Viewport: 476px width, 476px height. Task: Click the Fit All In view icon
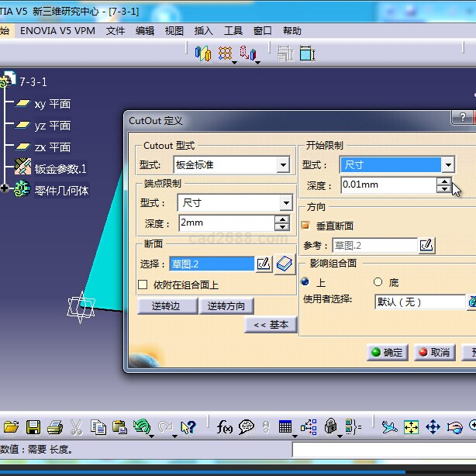(411, 426)
